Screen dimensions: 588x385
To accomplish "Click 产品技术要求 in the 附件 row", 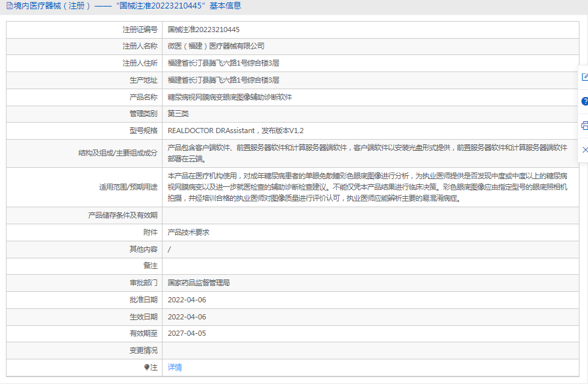I will 189,232.
